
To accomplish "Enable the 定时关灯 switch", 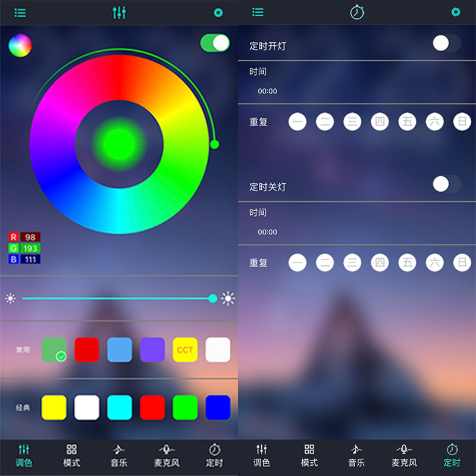I will [x=447, y=184].
